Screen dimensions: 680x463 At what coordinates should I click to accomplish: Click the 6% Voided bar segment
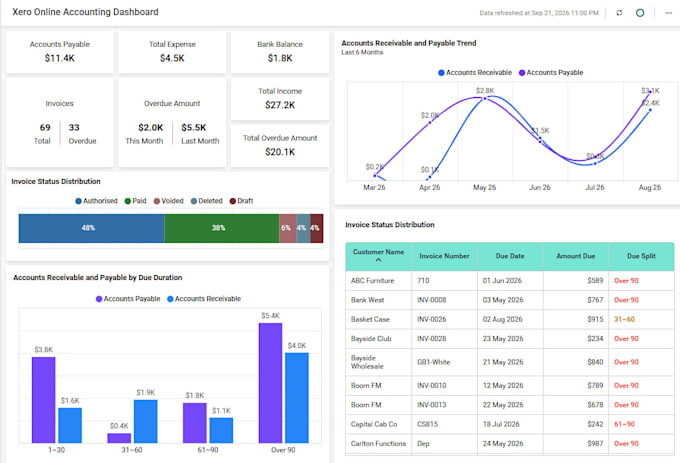pyautogui.click(x=288, y=228)
